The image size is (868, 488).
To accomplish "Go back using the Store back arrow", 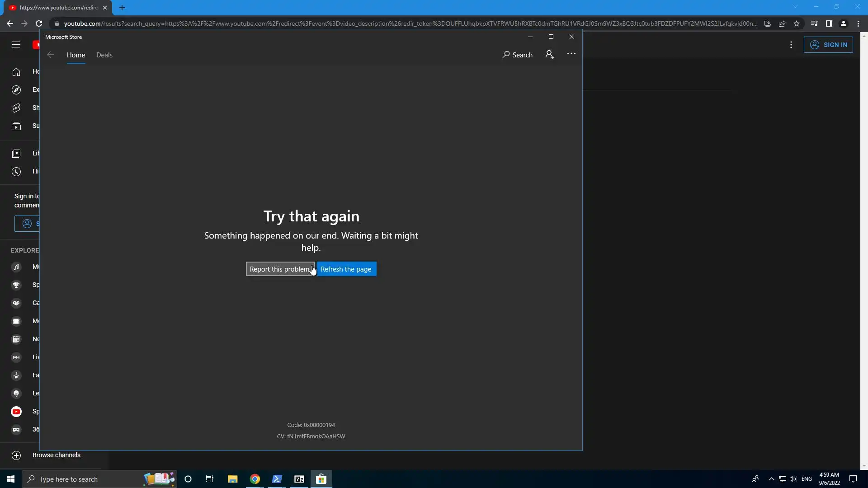I will pos(51,55).
